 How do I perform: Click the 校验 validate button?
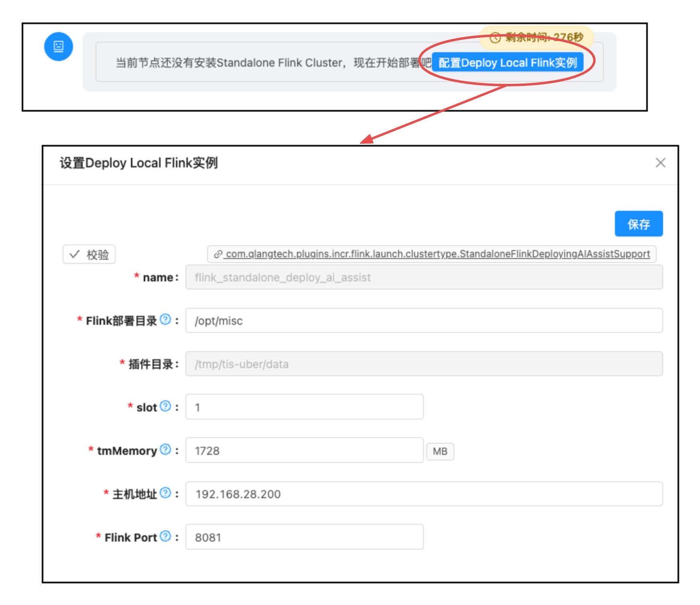pos(89,255)
